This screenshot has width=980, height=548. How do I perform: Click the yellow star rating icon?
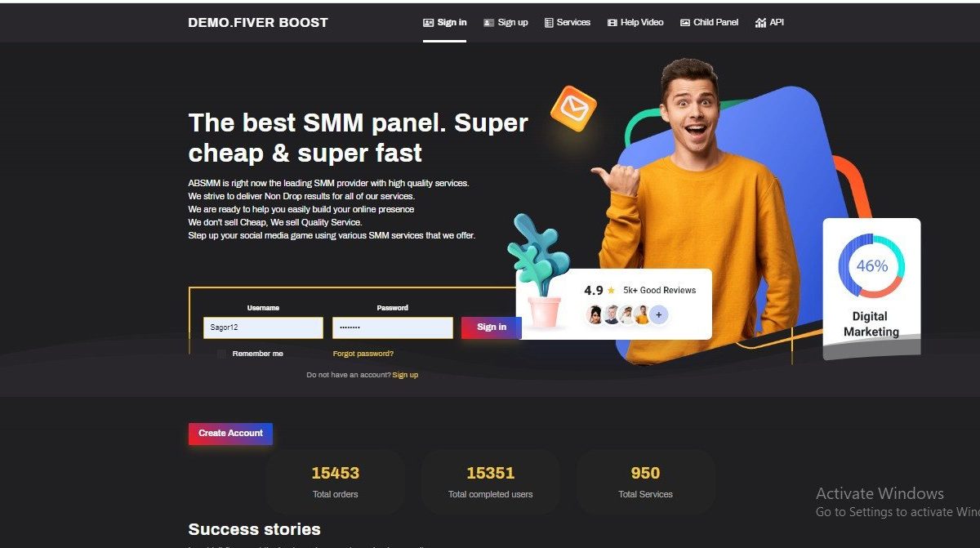coord(611,290)
